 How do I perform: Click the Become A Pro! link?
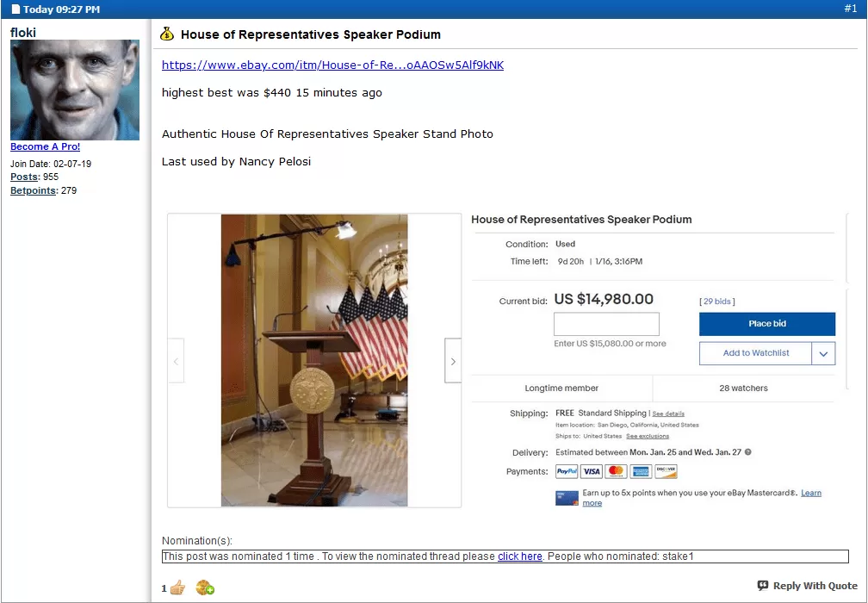tap(46, 146)
